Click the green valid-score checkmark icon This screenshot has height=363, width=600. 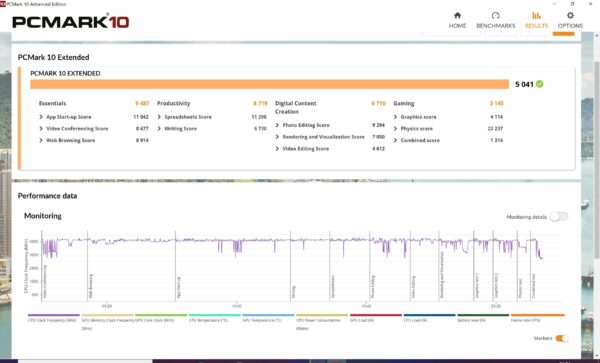540,84
